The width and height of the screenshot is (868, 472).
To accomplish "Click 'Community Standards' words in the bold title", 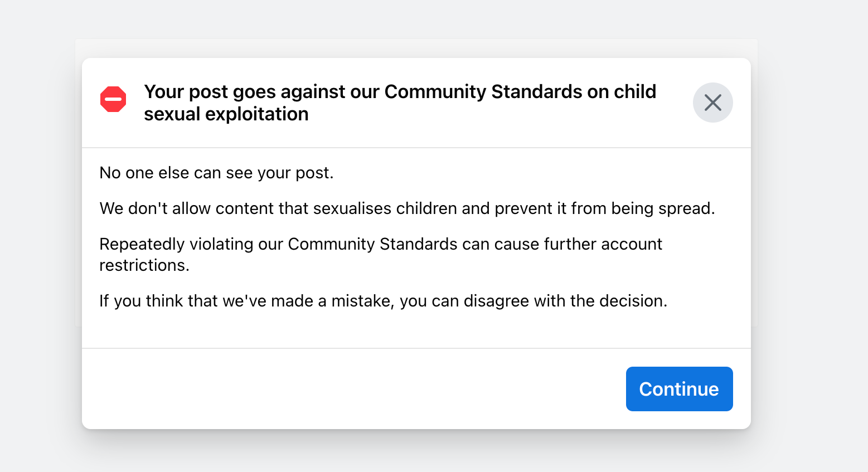I will (483, 91).
